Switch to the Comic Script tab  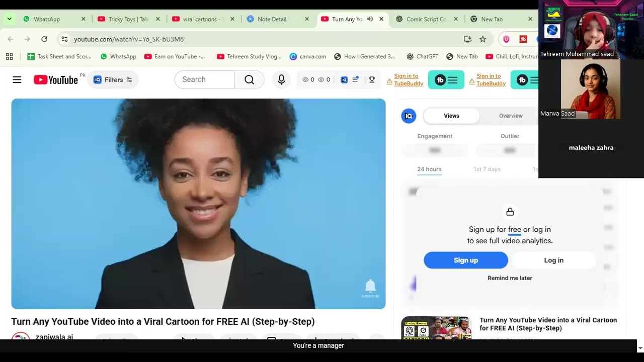point(427,19)
